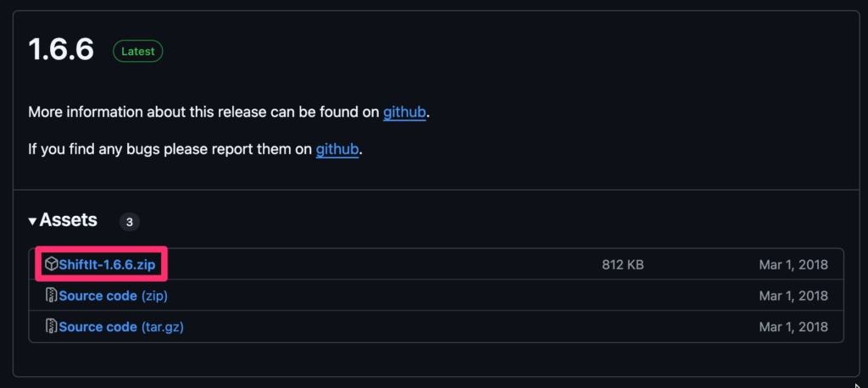Click the zip file icon beside Source code (zip)
The image size is (868, 388).
coord(51,296)
